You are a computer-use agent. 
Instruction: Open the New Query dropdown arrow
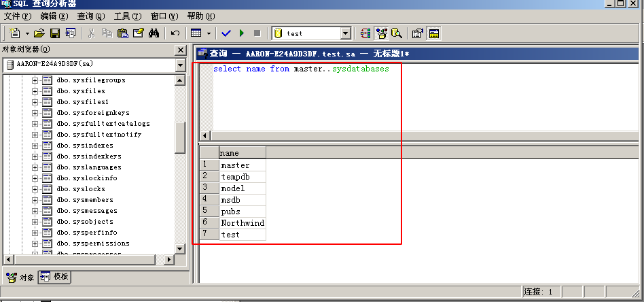point(27,33)
